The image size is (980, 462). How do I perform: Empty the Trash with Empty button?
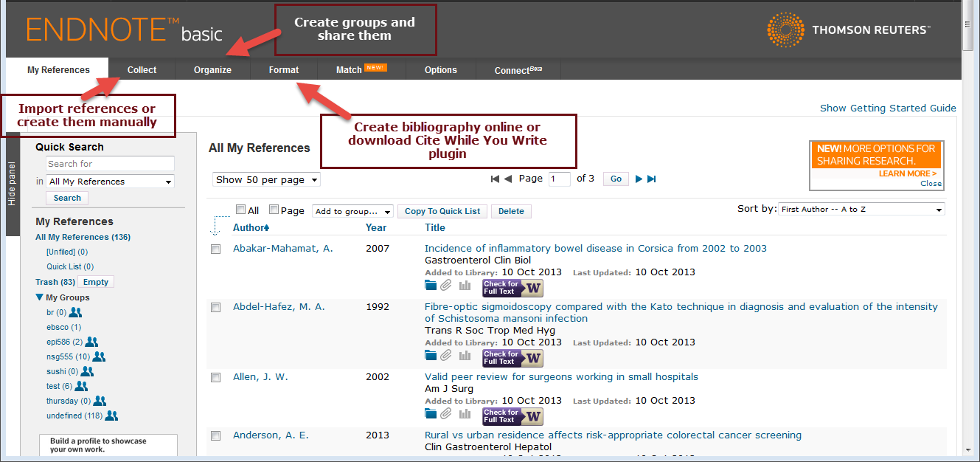pyautogui.click(x=96, y=282)
